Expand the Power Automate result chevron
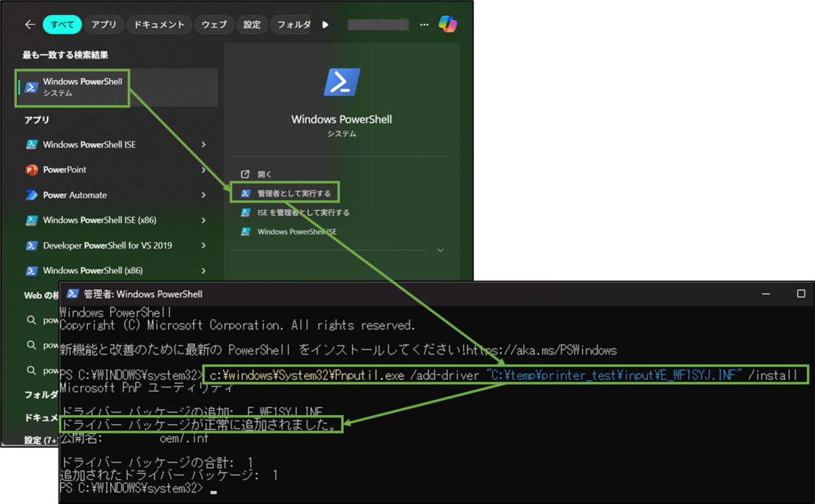815x504 pixels. pyautogui.click(x=204, y=195)
